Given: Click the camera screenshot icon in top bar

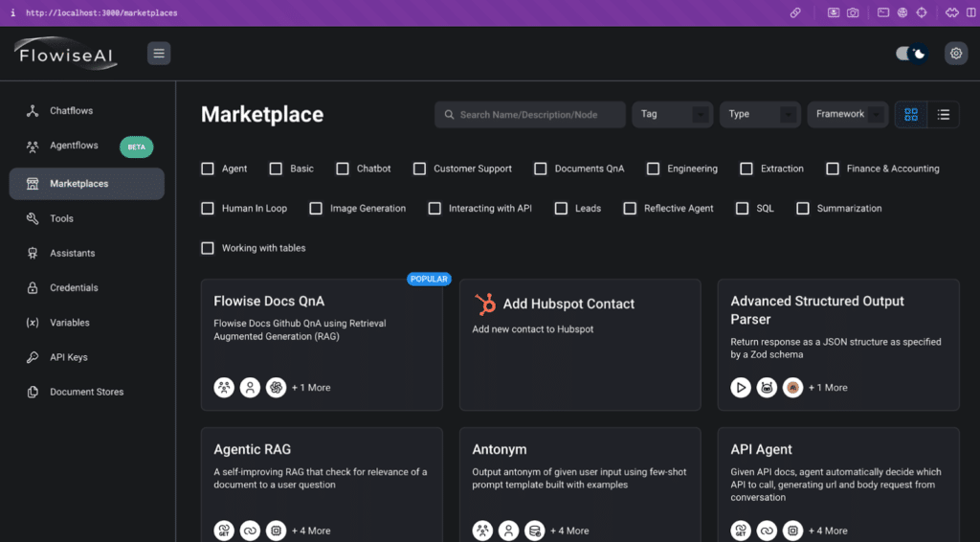Looking at the screenshot, I should tap(853, 12).
